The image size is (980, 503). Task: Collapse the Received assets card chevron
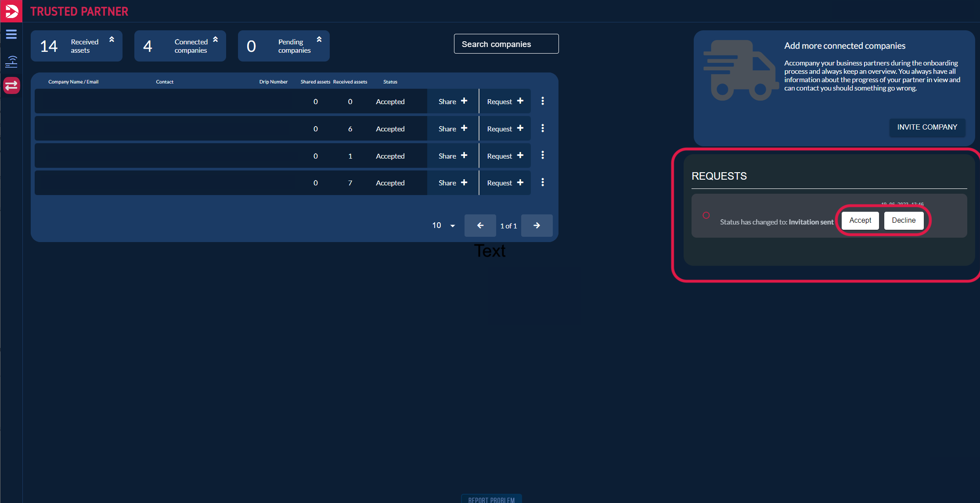(112, 40)
